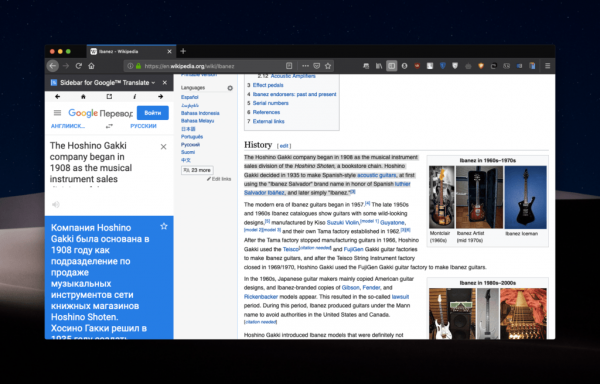The height and width of the screenshot is (384, 600).
Task: Click the edit link beside History heading
Action: (x=284, y=146)
